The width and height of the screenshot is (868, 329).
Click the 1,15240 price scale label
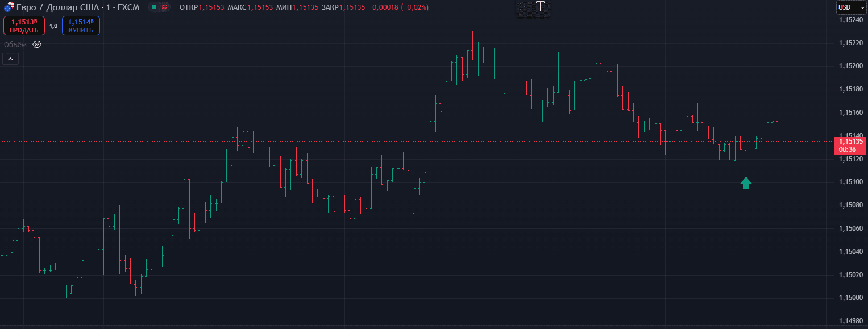click(851, 20)
